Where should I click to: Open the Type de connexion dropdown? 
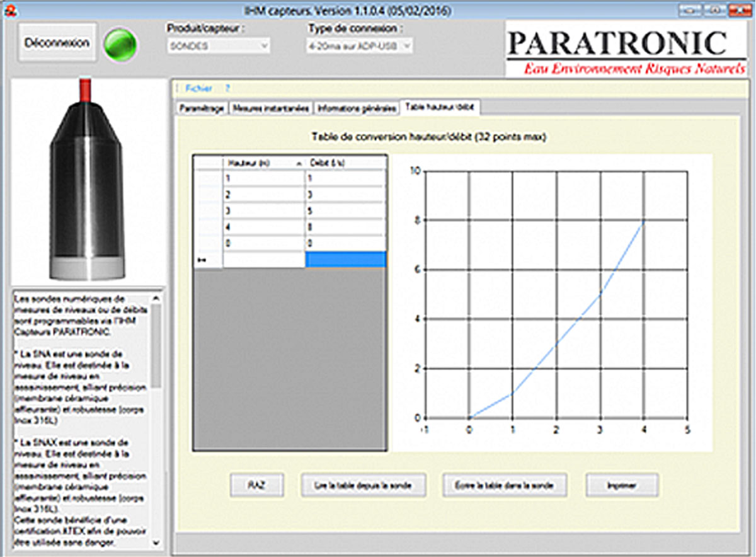click(x=360, y=45)
